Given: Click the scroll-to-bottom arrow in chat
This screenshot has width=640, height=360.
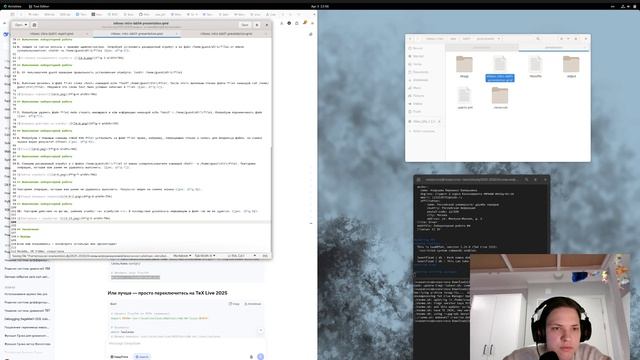Looking at the screenshot, I should [260, 330].
